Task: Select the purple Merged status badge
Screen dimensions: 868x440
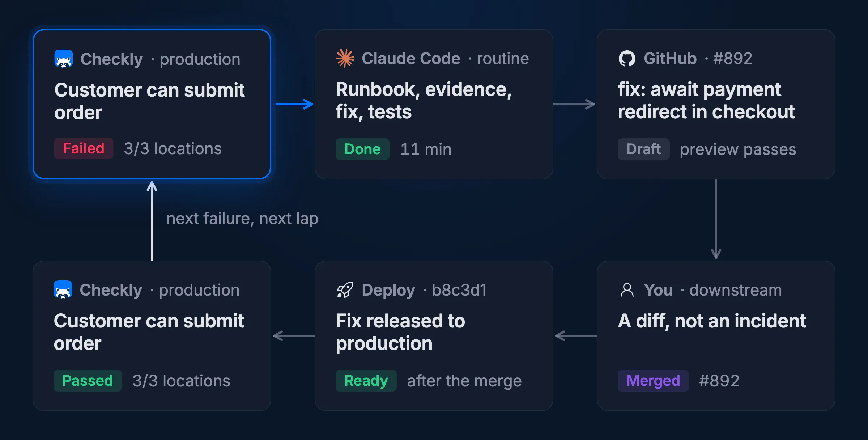Action: (653, 381)
